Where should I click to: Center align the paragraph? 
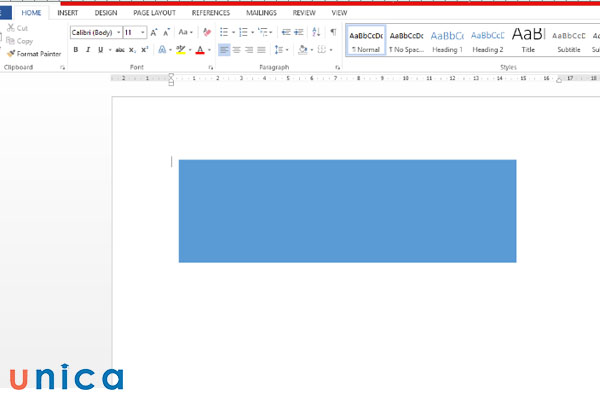(237, 49)
